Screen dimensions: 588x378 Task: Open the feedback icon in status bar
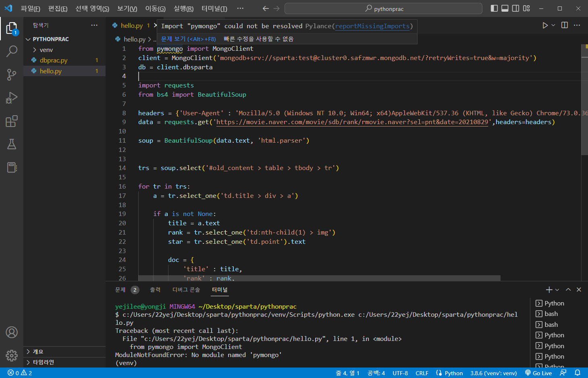(563, 373)
